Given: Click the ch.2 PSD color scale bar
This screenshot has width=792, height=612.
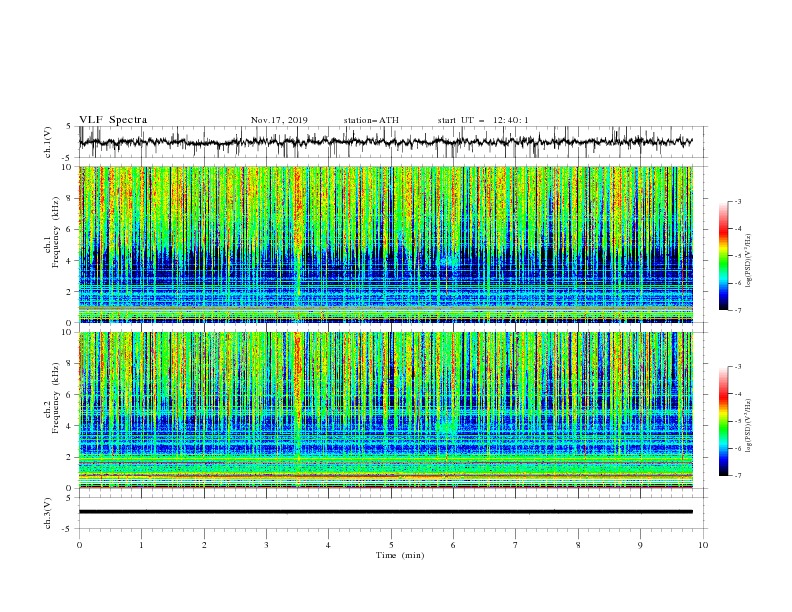Looking at the screenshot, I should coord(723,421).
